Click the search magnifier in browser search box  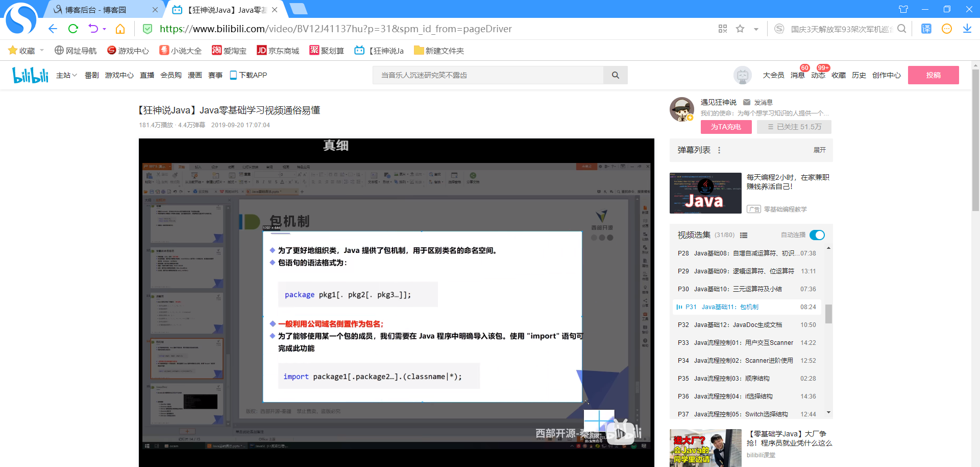[x=902, y=29]
